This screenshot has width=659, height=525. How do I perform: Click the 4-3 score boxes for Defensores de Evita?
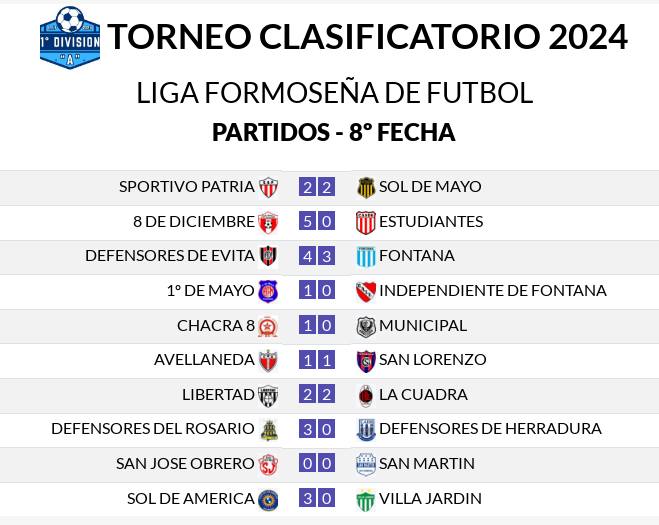317,256
